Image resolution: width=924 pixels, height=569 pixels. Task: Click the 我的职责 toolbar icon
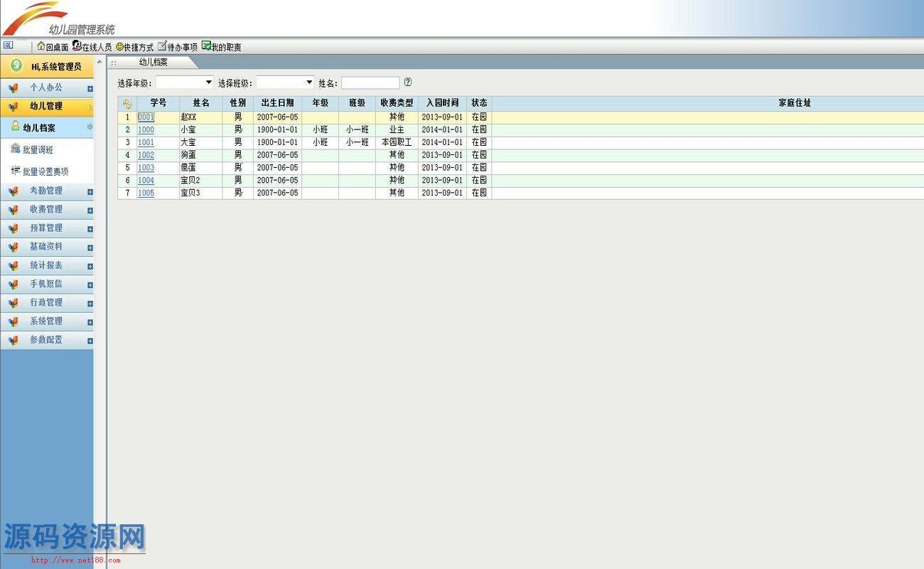tap(206, 46)
